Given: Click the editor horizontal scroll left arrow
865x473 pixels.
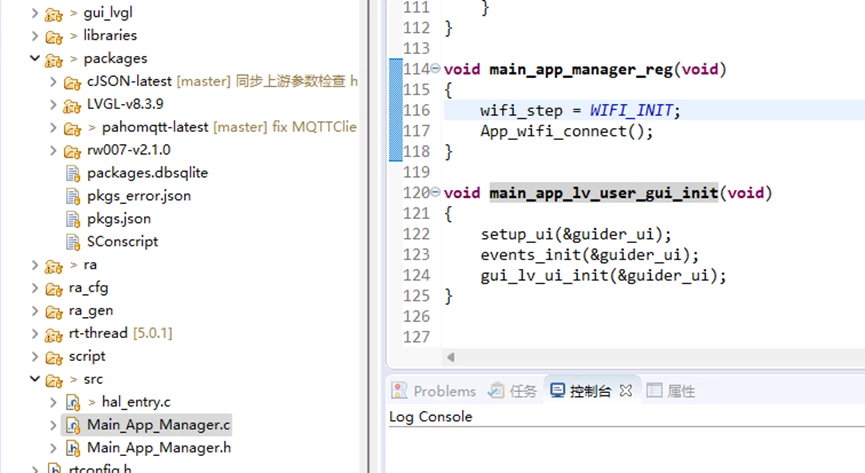Looking at the screenshot, I should coord(451,357).
